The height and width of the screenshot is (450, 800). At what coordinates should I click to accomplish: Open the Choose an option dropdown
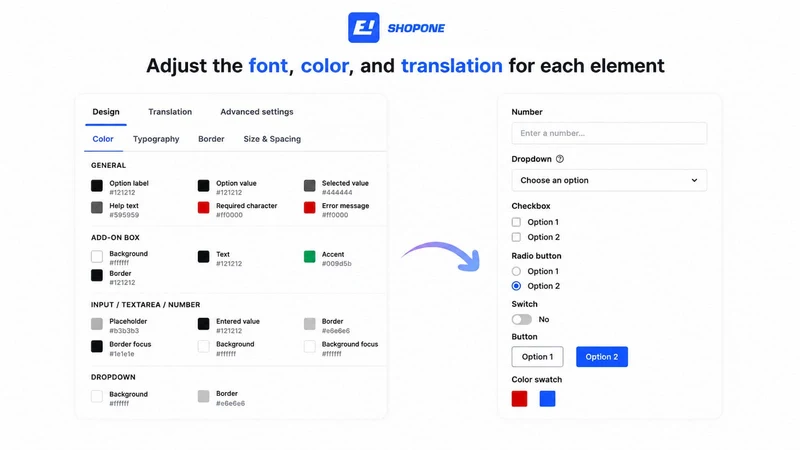(609, 180)
